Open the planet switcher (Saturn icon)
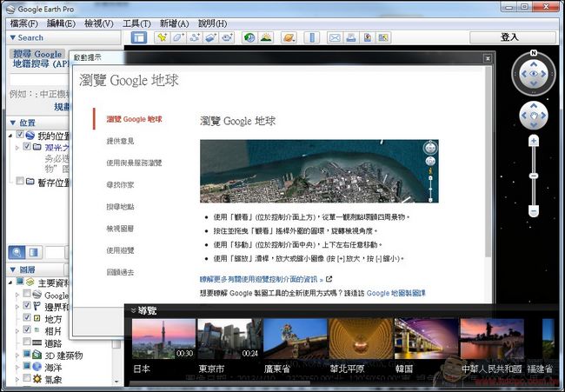Screen dimensions: 565x392 [289, 37]
